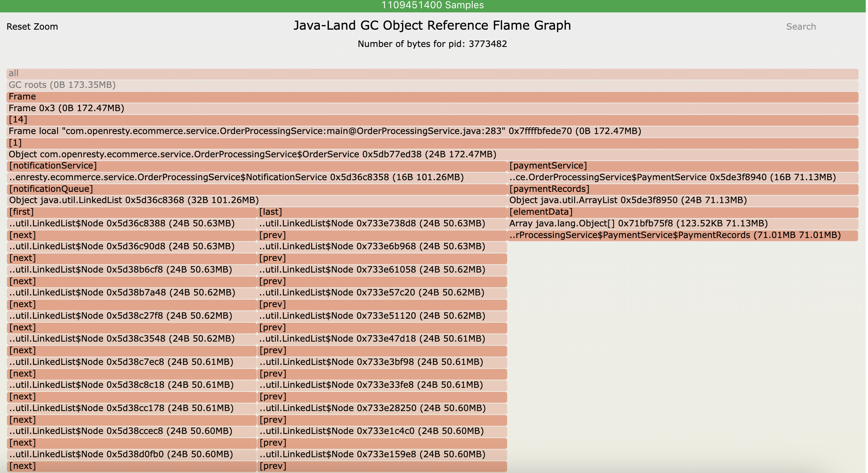Screen dimensions: 868x473
Task: Click the Reset Zoom button
Action: (32, 27)
